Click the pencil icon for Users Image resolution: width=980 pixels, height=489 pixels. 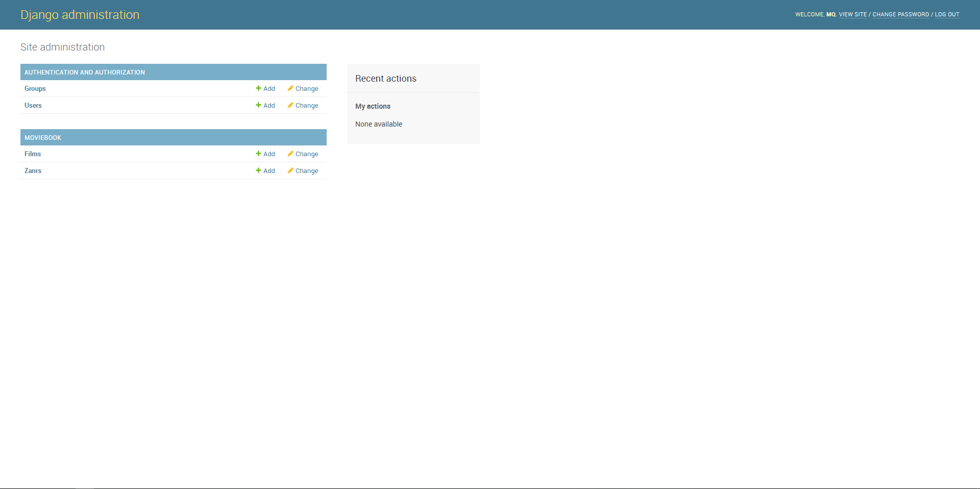[290, 105]
